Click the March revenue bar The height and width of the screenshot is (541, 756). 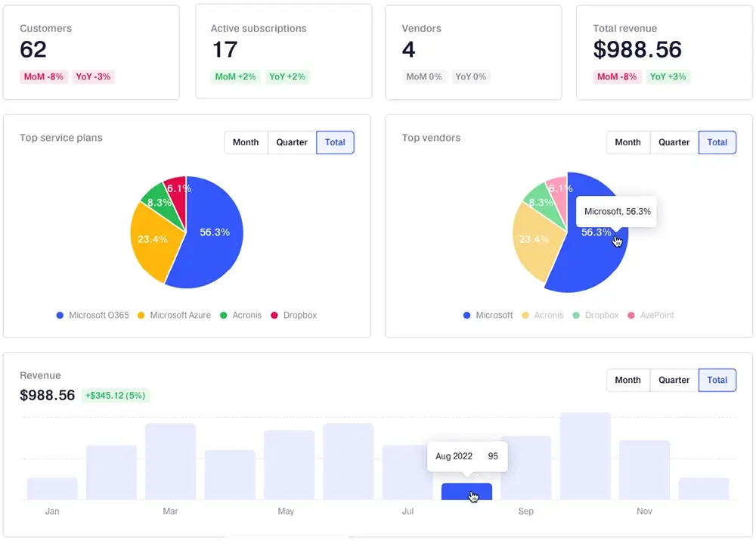coord(170,462)
